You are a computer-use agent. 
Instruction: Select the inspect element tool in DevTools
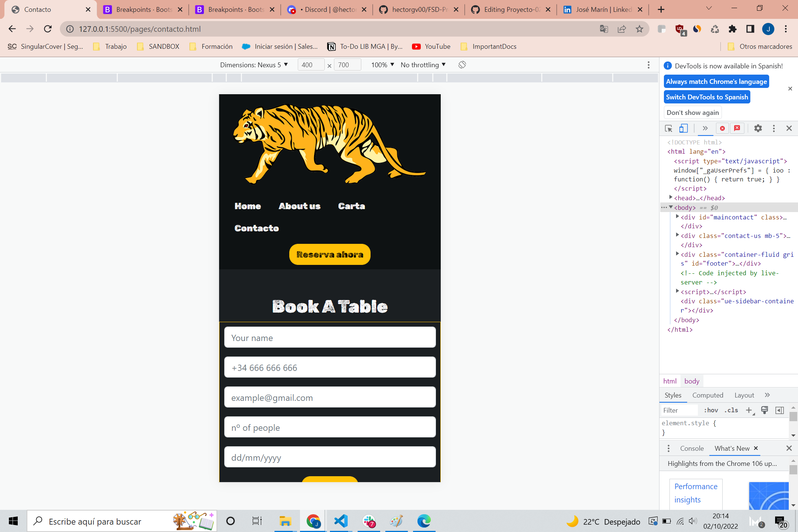click(x=668, y=128)
